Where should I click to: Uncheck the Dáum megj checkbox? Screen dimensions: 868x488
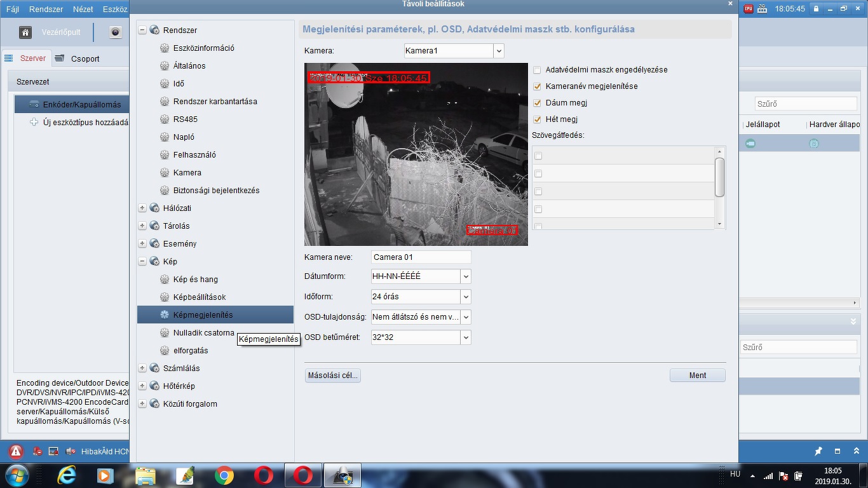[538, 103]
